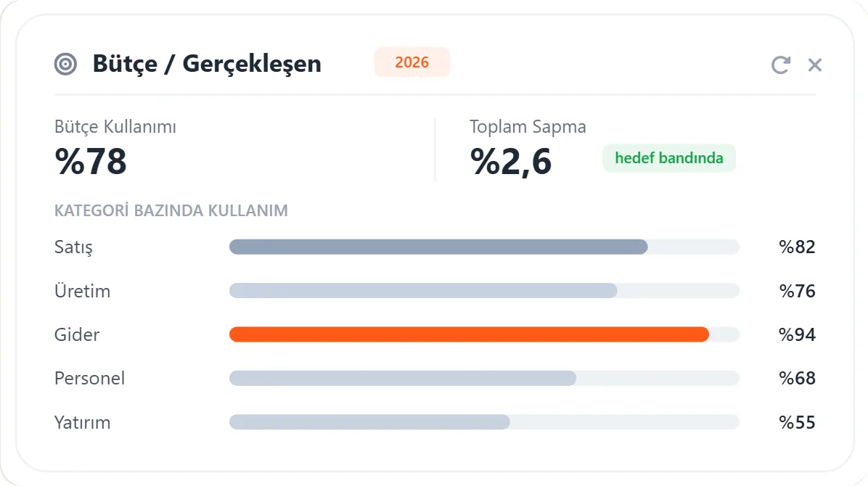Screen dimensions: 868x486
Task: Click the orange Gider progress bar
Action: point(484,334)
